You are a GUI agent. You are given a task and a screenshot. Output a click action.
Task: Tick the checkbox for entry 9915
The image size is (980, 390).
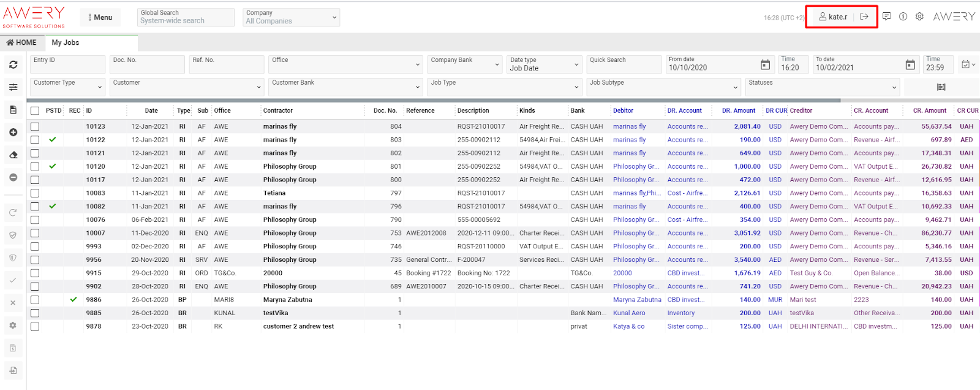pos(35,273)
